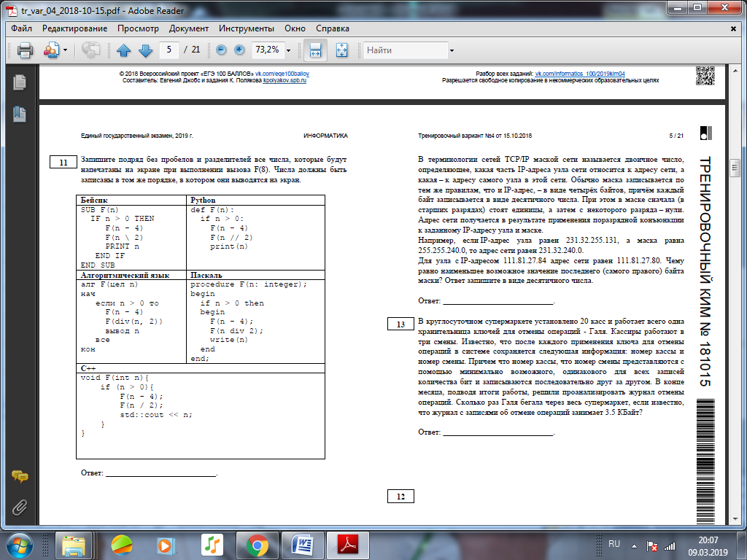
Task: Open the Bookmarks panel icon
Action: click(x=20, y=114)
